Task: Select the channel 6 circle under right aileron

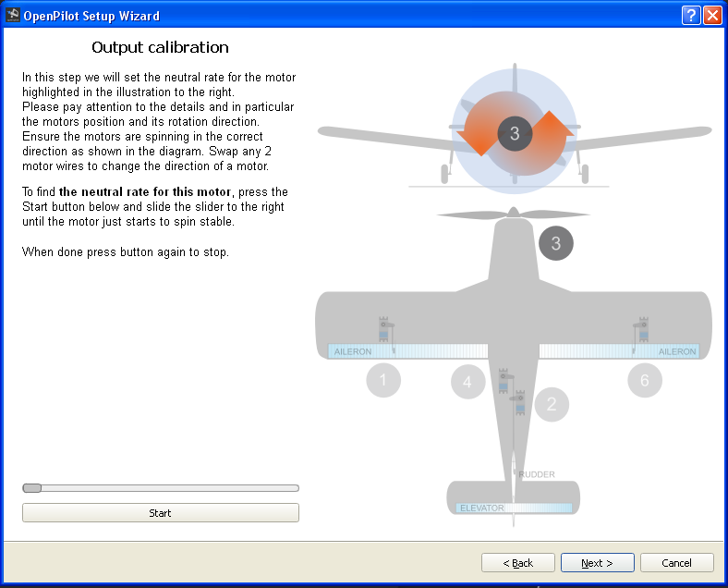Action: 645,380
